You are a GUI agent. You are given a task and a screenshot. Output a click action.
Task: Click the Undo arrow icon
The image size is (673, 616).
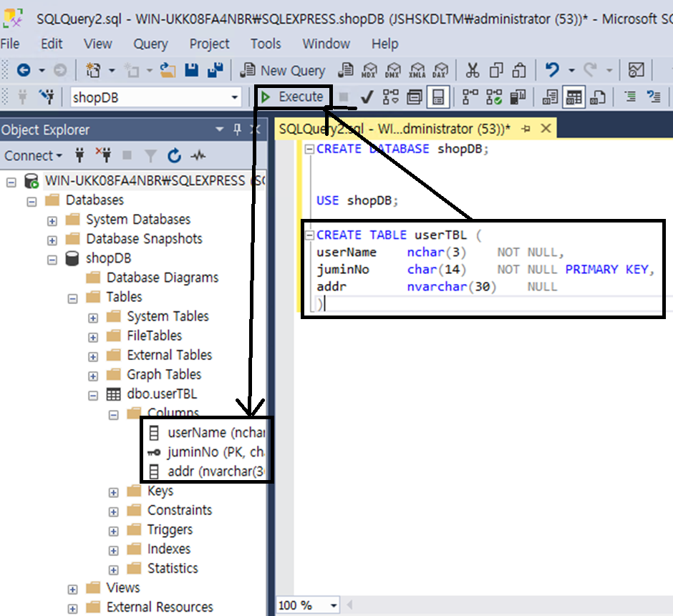[x=552, y=70]
